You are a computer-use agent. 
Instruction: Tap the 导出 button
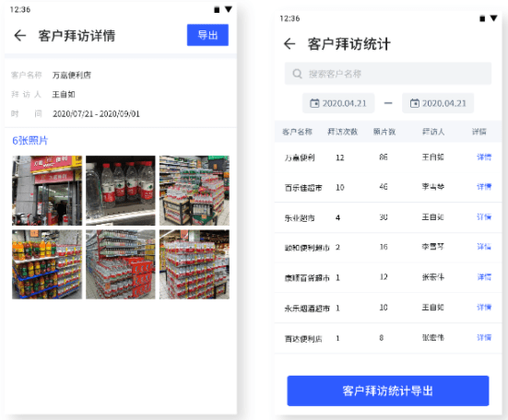click(207, 35)
